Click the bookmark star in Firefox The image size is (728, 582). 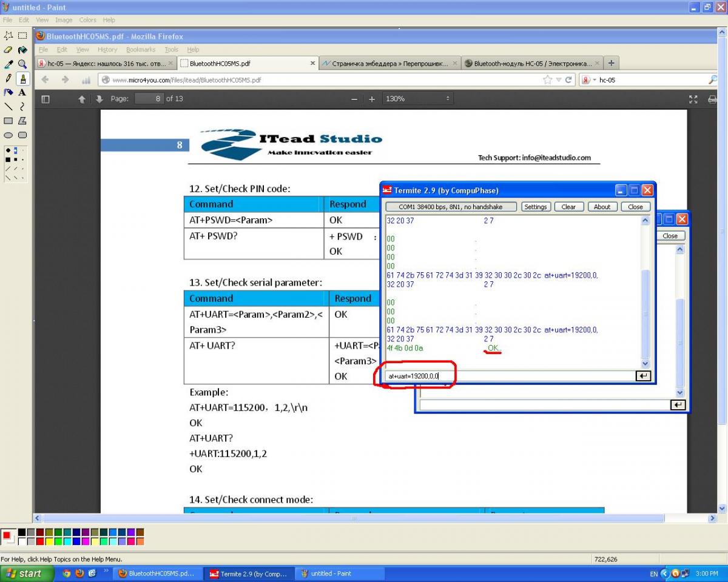548,79
